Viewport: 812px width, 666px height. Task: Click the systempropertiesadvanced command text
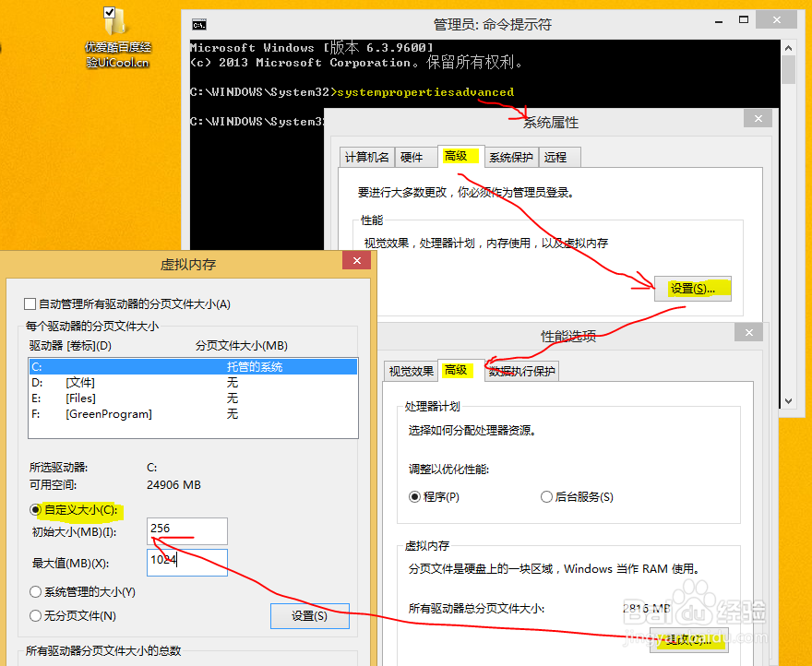pos(425,92)
